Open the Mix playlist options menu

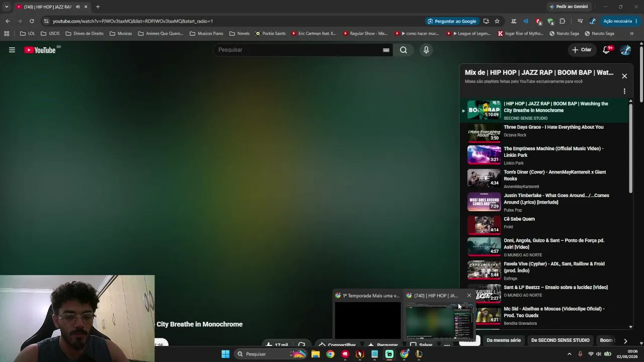click(x=624, y=91)
